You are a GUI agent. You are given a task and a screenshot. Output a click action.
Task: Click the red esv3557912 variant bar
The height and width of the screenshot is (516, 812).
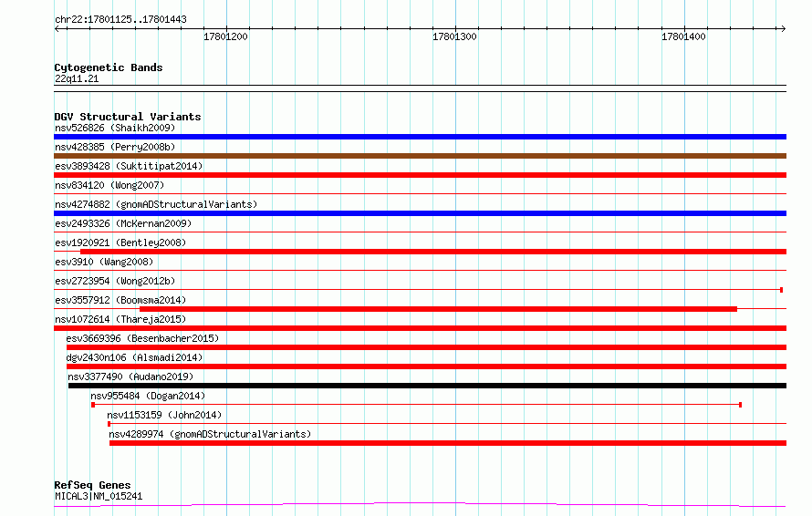tap(438, 309)
